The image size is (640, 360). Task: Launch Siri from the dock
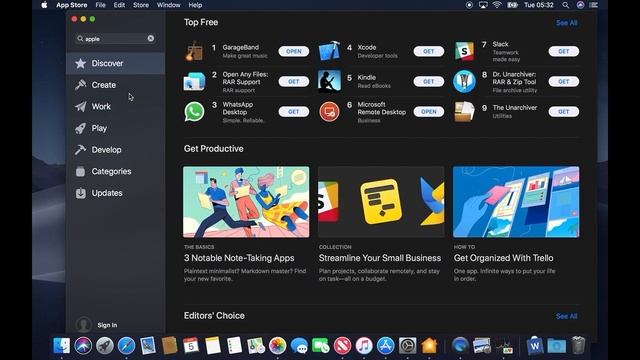[x=83, y=346]
